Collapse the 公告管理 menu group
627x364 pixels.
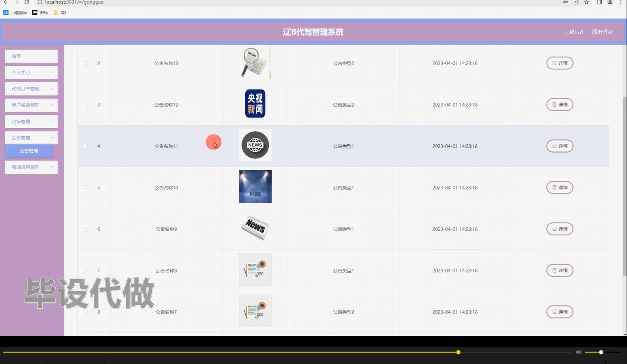pyautogui.click(x=31, y=137)
